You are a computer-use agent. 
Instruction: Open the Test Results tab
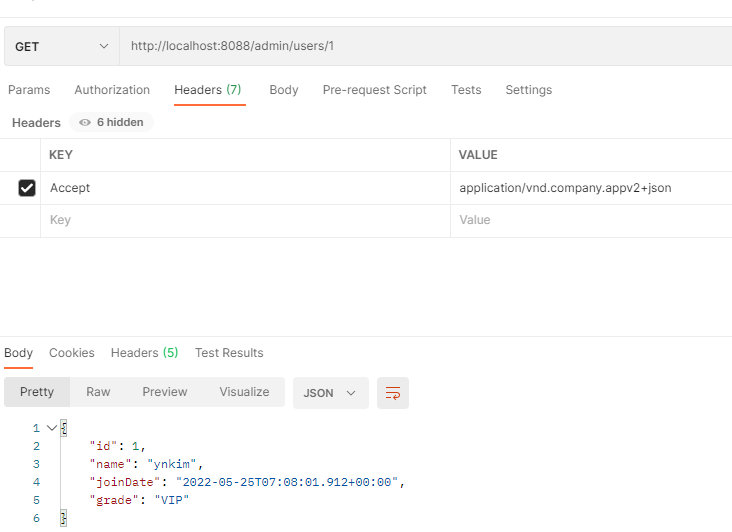229,353
